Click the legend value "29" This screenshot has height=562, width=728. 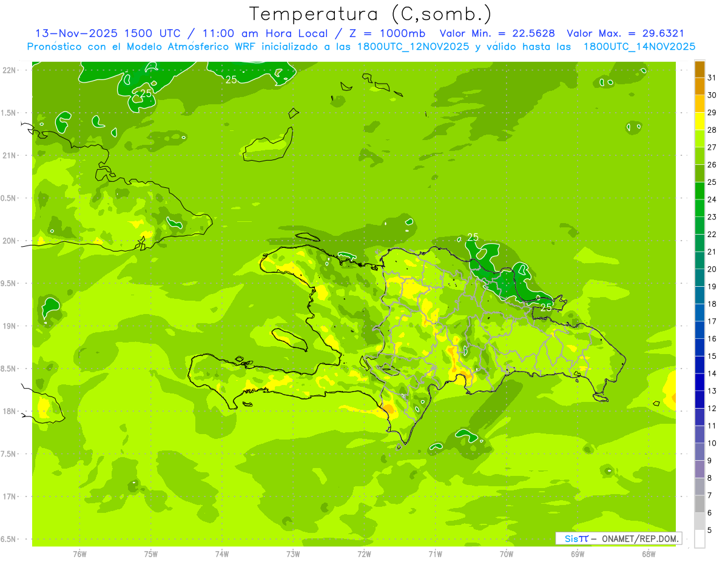coord(712,113)
